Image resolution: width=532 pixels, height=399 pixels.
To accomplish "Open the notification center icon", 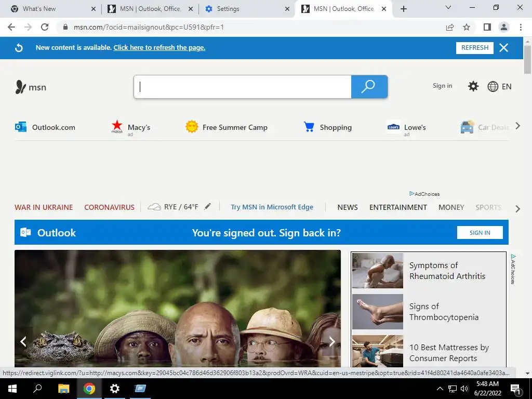I will (x=515, y=389).
